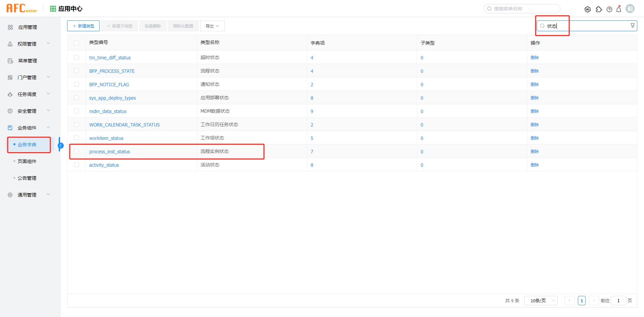This screenshot has height=317, width=644.
Task: Select the 菜单管理 icon in the sidebar
Action: point(10,61)
